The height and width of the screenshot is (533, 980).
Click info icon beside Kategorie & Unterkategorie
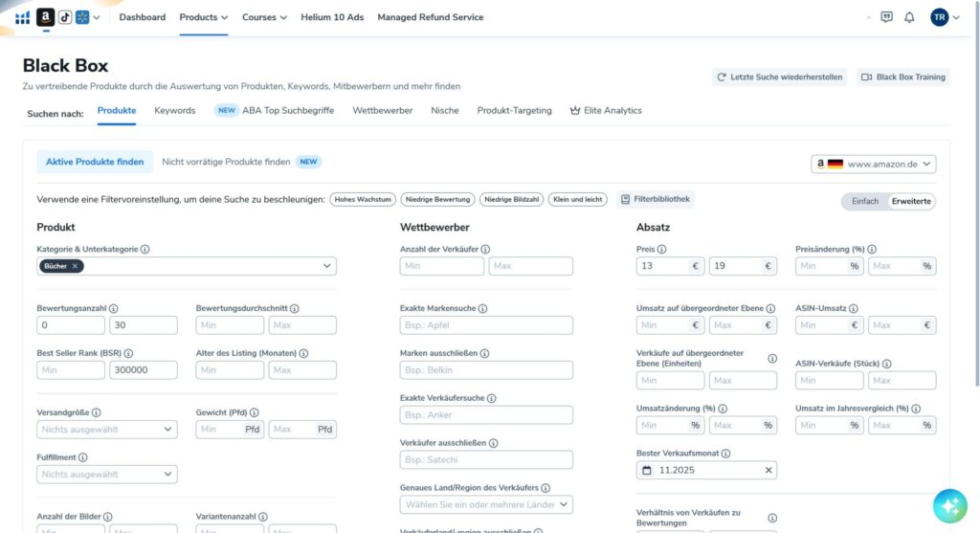click(145, 250)
